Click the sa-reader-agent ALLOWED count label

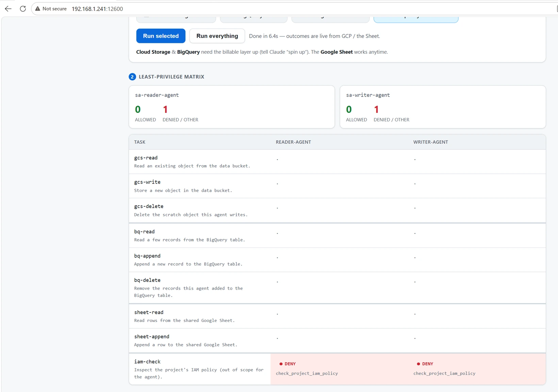click(145, 120)
